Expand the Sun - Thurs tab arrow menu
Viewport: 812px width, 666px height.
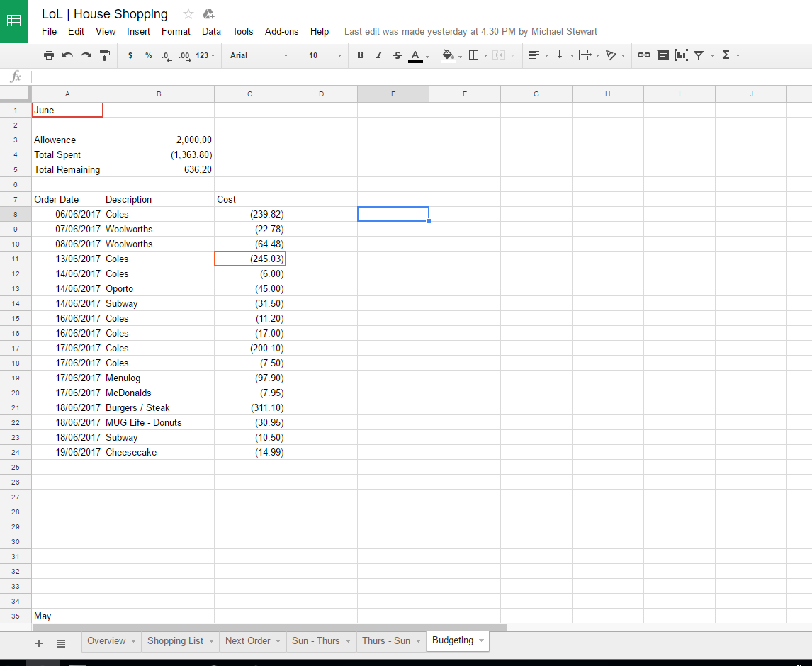pyautogui.click(x=348, y=641)
